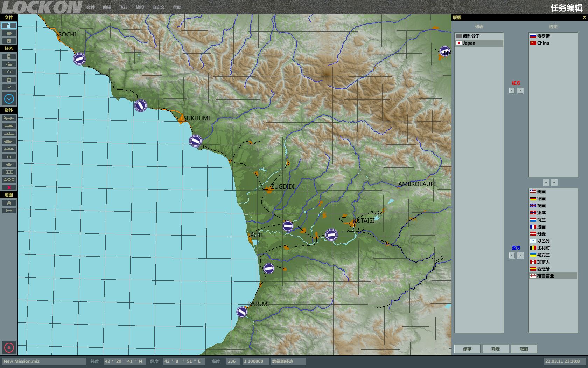Click left arrow under 蓝方
The image size is (588, 368).
click(x=512, y=255)
